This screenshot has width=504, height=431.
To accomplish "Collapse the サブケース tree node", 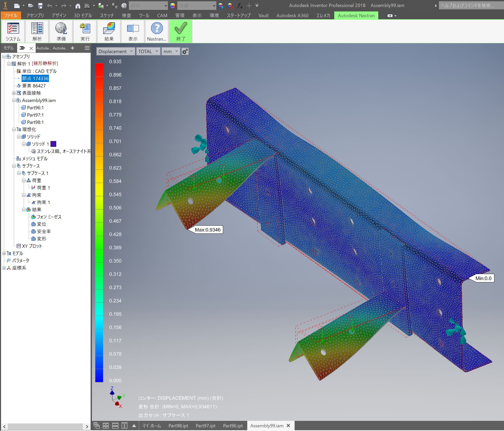I will pos(14,166).
